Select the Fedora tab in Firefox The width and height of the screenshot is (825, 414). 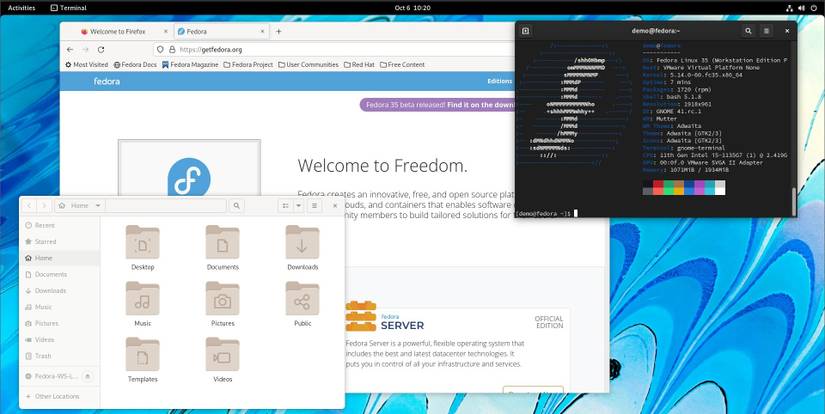[221, 32]
